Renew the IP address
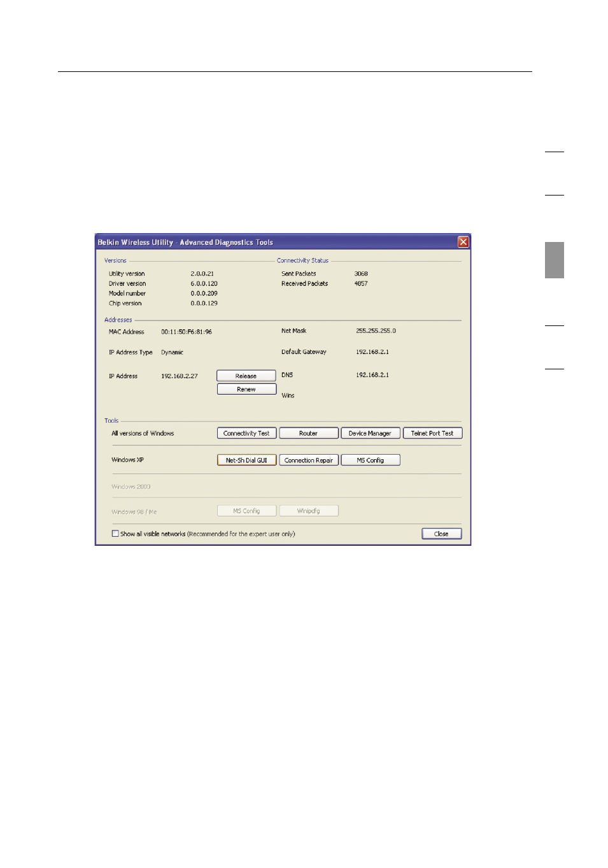This screenshot has height=868, width=608. pyautogui.click(x=246, y=389)
